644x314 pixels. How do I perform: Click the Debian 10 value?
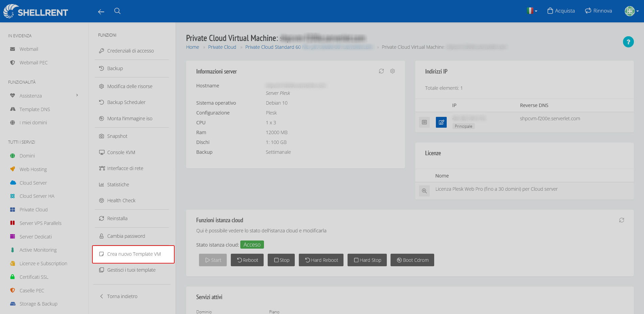276,103
